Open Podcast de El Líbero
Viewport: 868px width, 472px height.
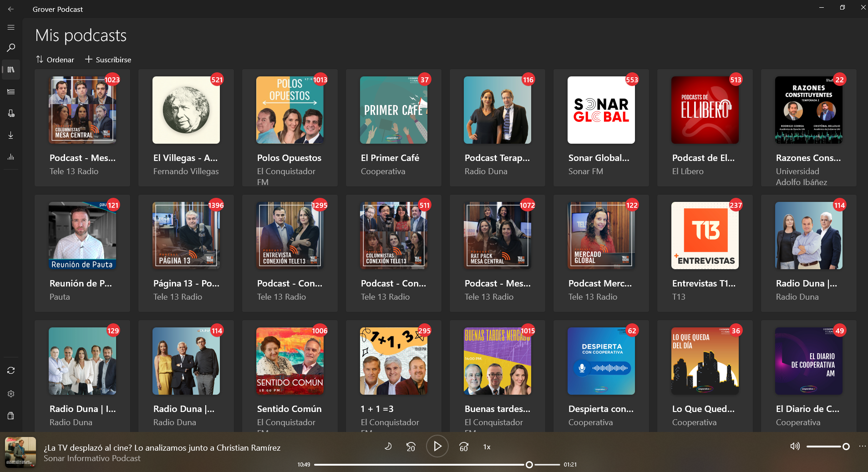[705, 128]
